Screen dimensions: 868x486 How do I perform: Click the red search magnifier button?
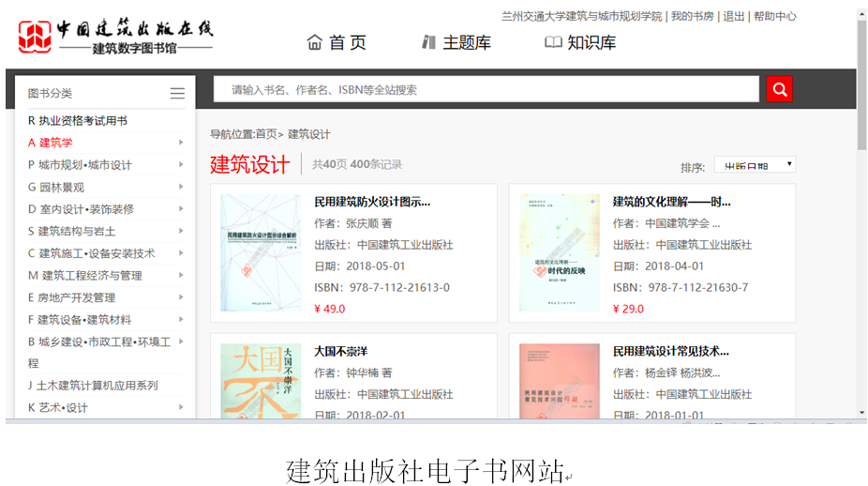779,89
